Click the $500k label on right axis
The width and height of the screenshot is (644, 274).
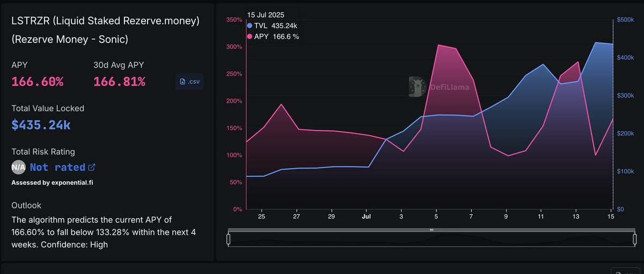(626, 19)
